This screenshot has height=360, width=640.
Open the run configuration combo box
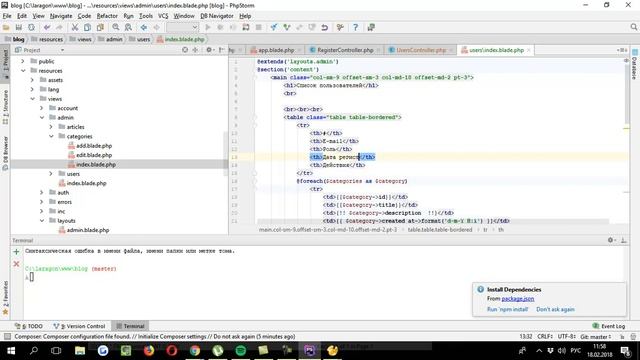[x=182, y=27]
